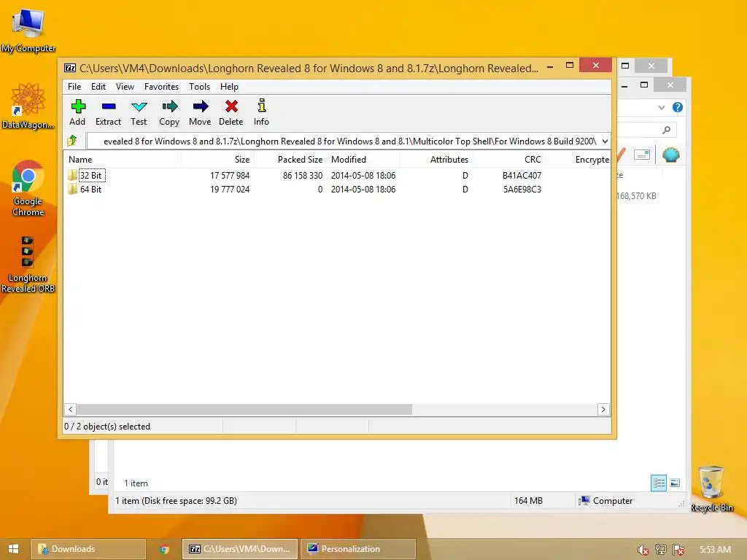Click the Action Center flag icon
Image resolution: width=747 pixels, height=560 pixels.
(678, 550)
